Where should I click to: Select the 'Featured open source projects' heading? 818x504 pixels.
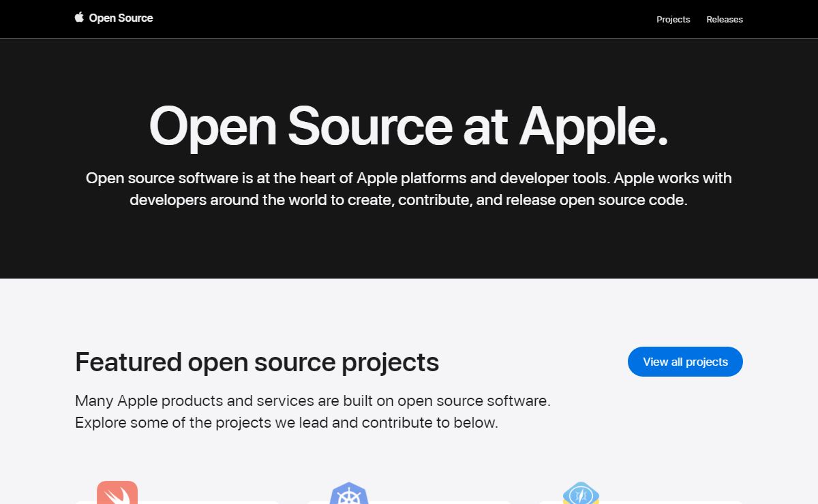click(x=257, y=362)
